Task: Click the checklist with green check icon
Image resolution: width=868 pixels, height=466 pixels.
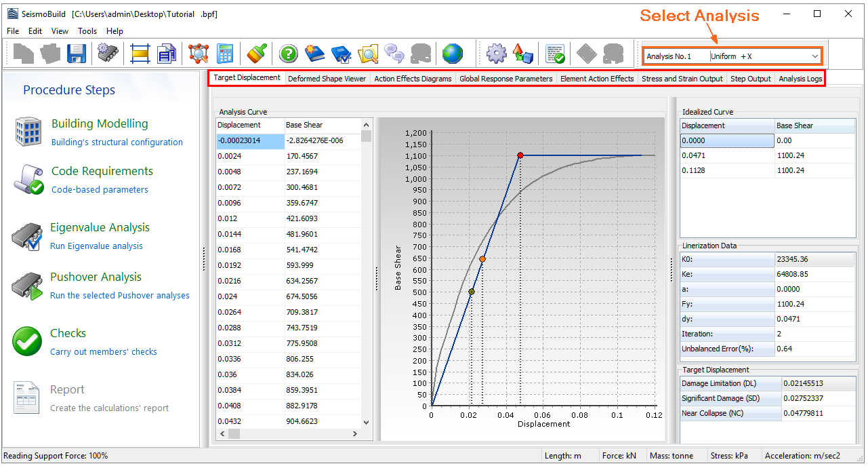Action: point(555,54)
